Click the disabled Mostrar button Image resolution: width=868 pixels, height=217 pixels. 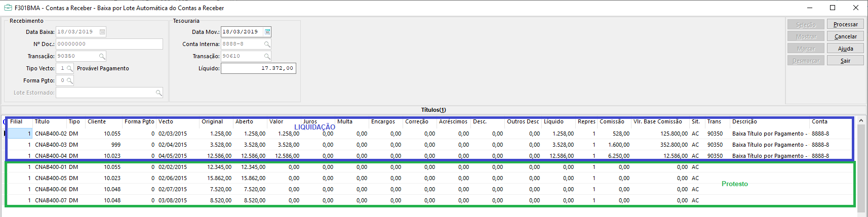click(806, 36)
